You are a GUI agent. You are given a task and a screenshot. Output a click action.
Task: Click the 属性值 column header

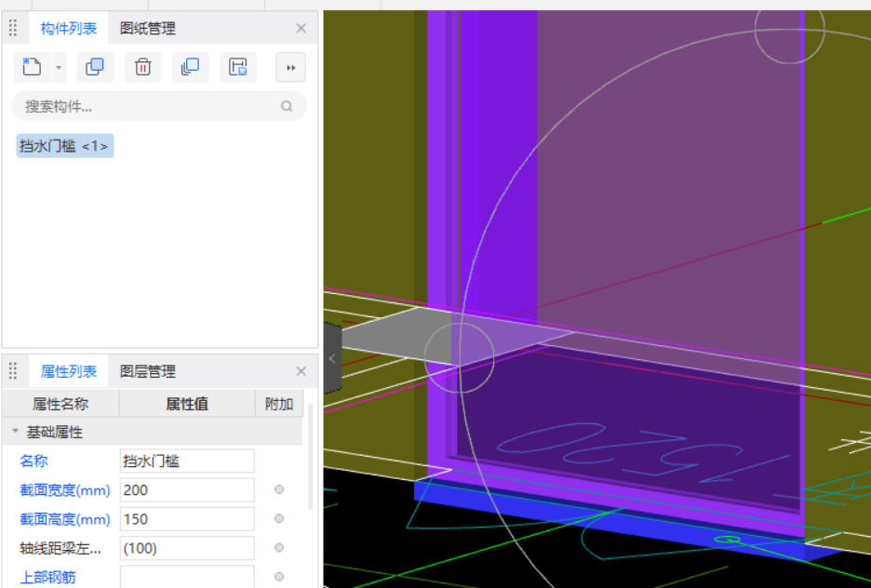click(x=187, y=404)
